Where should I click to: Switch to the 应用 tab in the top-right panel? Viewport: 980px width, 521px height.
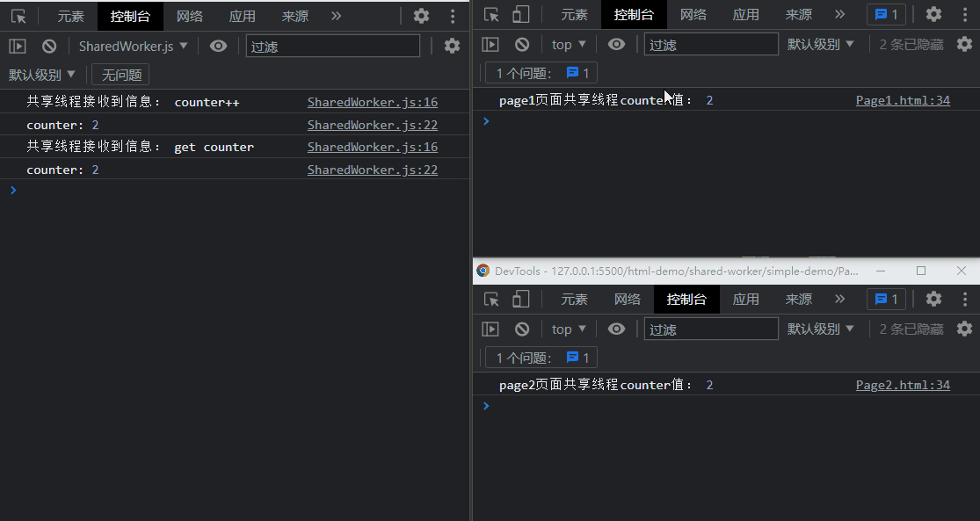pos(745,15)
